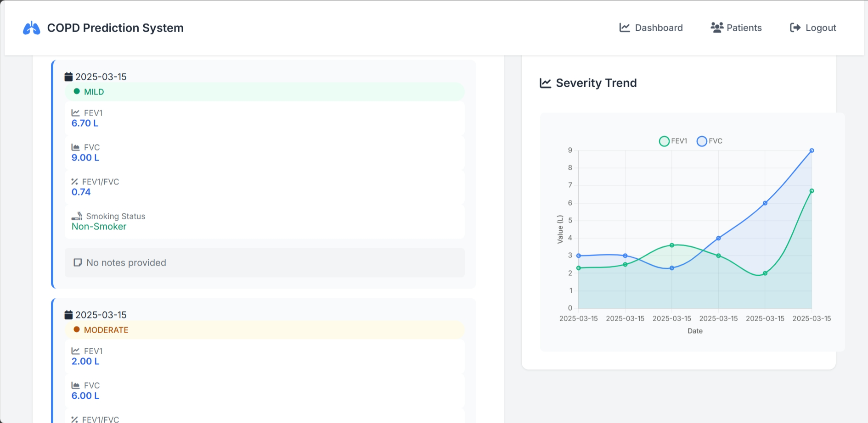Click the last FEV1 data point on chart
The height and width of the screenshot is (423, 868).
812,191
